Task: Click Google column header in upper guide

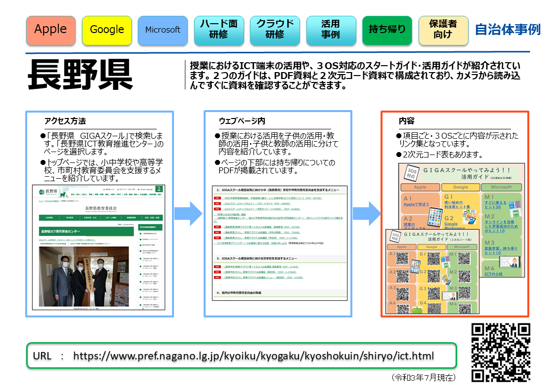Action: pos(461,187)
